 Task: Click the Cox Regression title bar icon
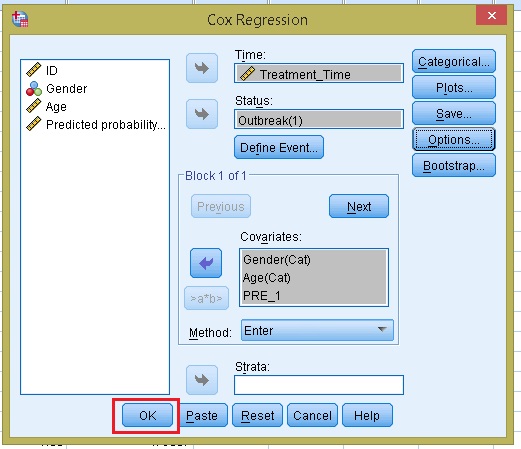click(20, 19)
